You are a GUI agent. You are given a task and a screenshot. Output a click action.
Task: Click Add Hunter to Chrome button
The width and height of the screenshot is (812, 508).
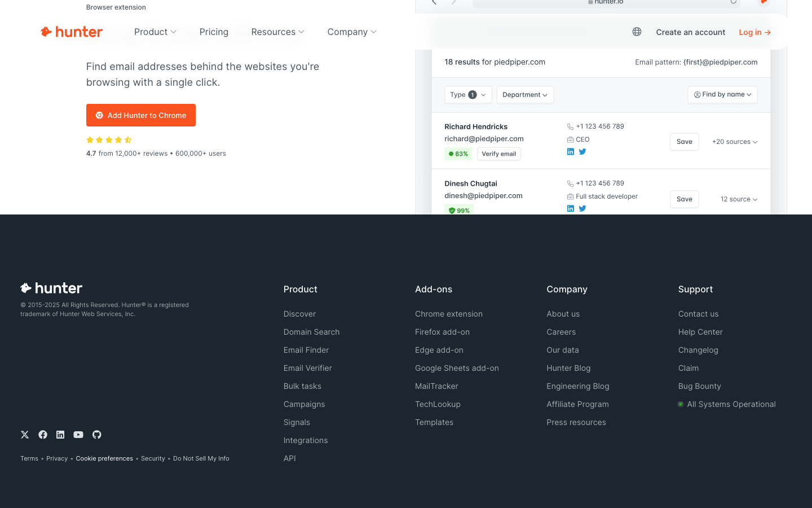tap(141, 115)
